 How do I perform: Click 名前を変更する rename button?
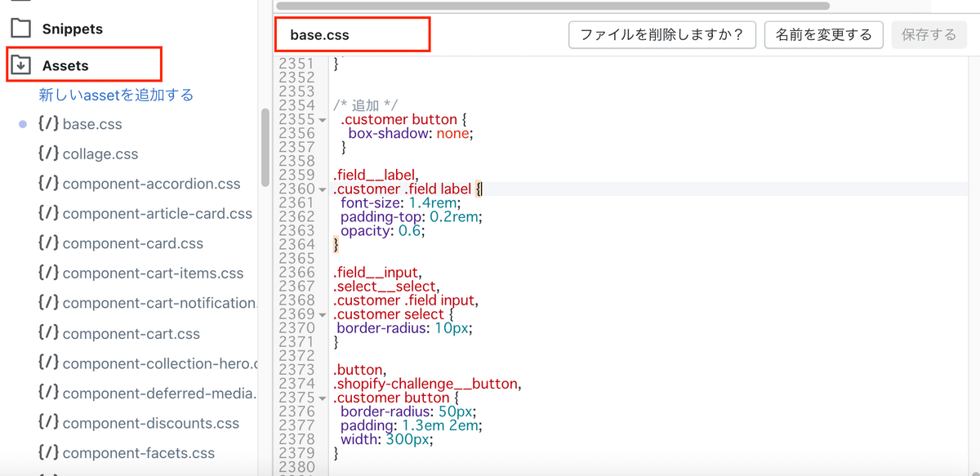823,35
